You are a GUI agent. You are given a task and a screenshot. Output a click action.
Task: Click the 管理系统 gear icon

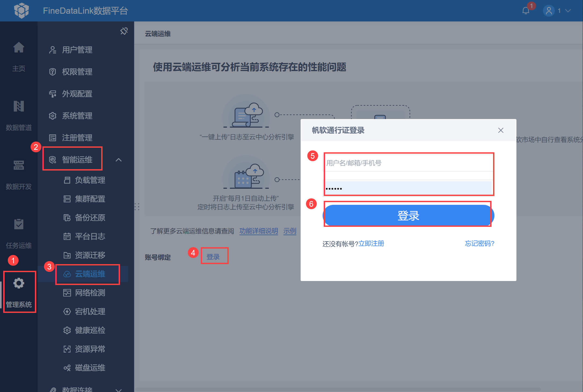19,283
